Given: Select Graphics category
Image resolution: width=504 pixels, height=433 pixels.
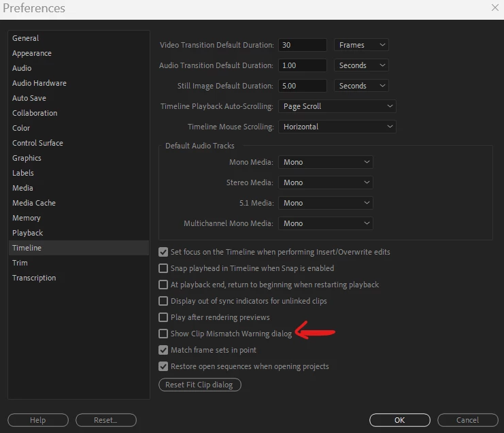Looking at the screenshot, I should click(79, 158).
